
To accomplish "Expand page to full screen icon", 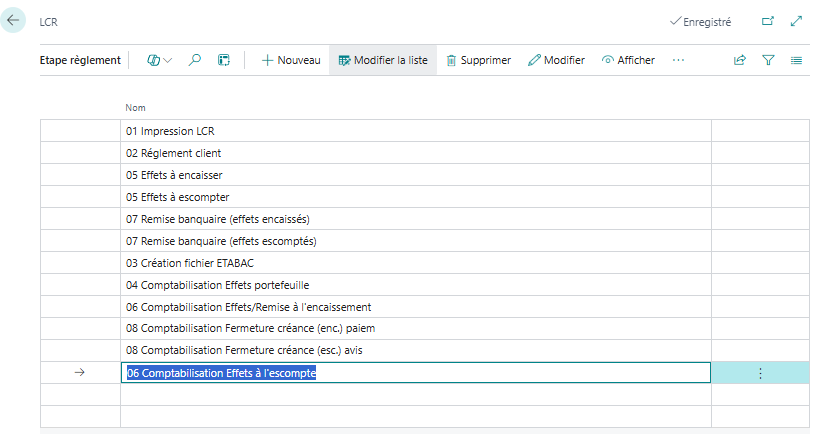I will (x=796, y=21).
